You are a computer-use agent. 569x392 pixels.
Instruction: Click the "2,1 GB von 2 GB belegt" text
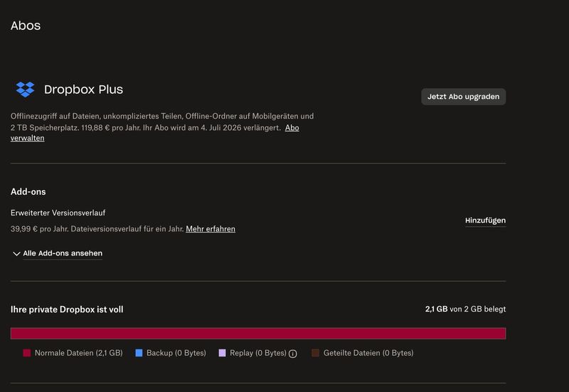465,309
